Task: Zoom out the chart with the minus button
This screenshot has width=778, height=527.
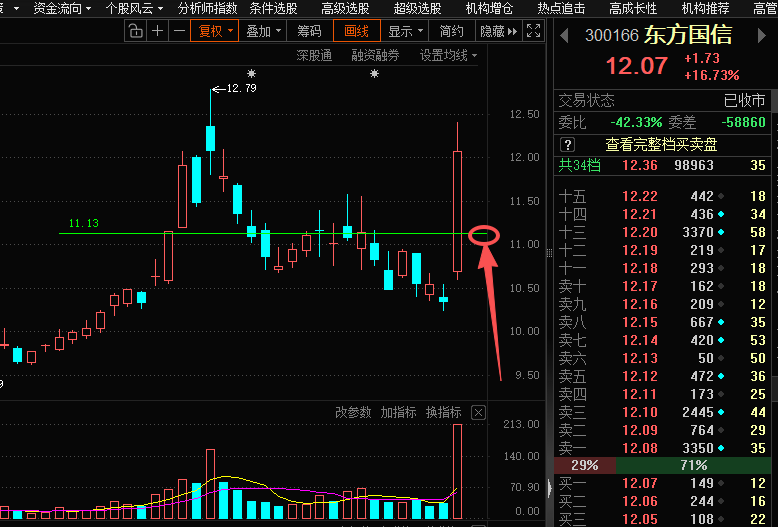Action: 179,31
